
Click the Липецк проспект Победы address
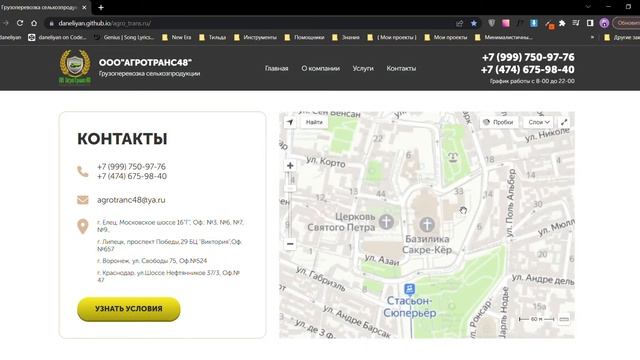[x=169, y=245]
